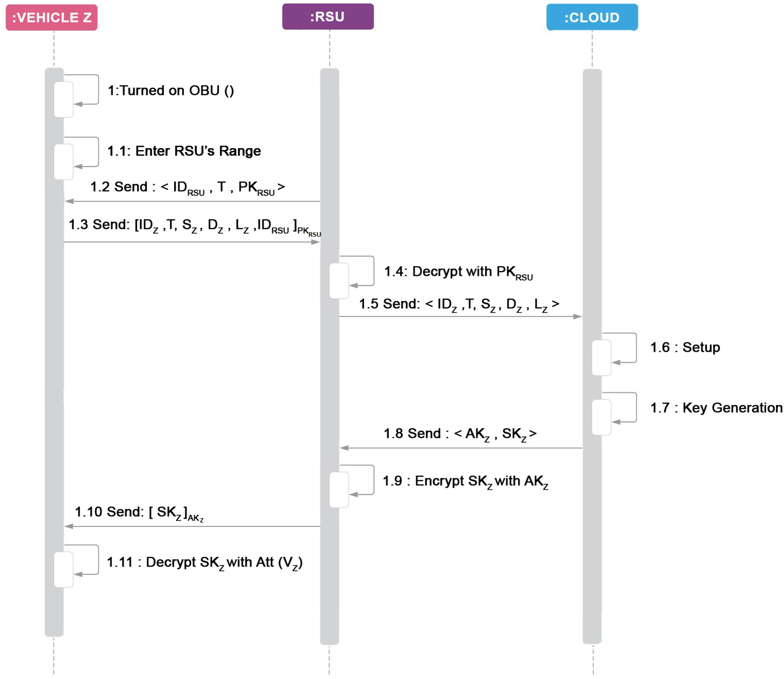Select the activation box beside Turned on OBU
The height and width of the screenshot is (679, 784).
click(x=64, y=99)
